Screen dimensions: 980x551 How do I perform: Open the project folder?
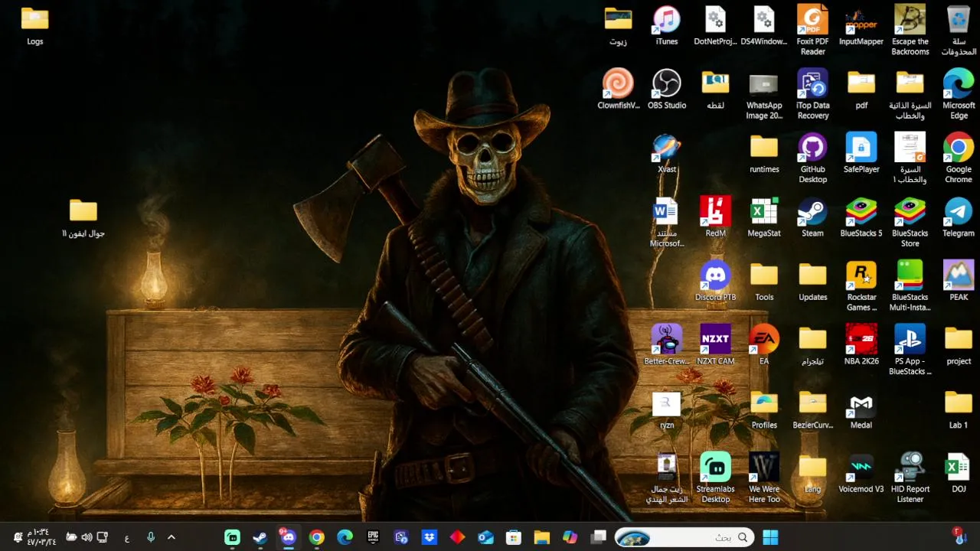click(958, 345)
